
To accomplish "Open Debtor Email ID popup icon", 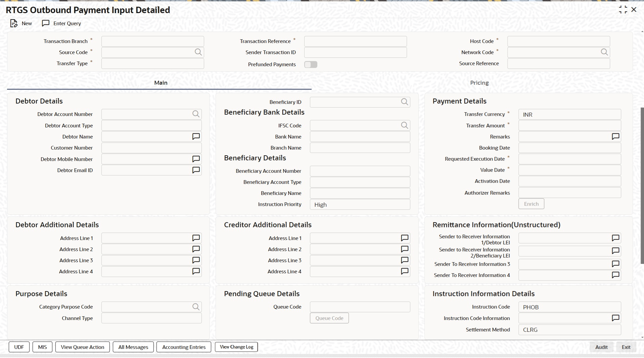I will point(196,170).
